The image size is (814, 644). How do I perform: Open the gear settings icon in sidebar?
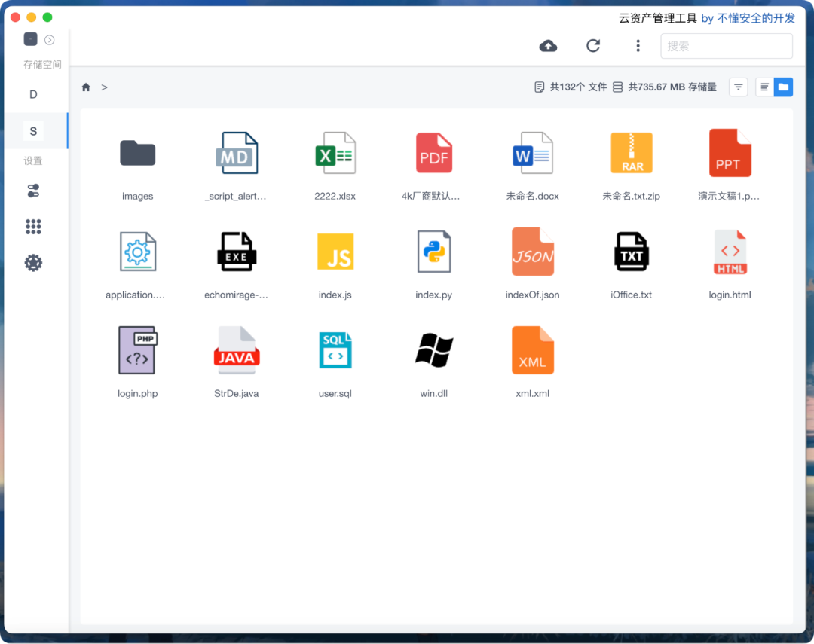coord(33,263)
